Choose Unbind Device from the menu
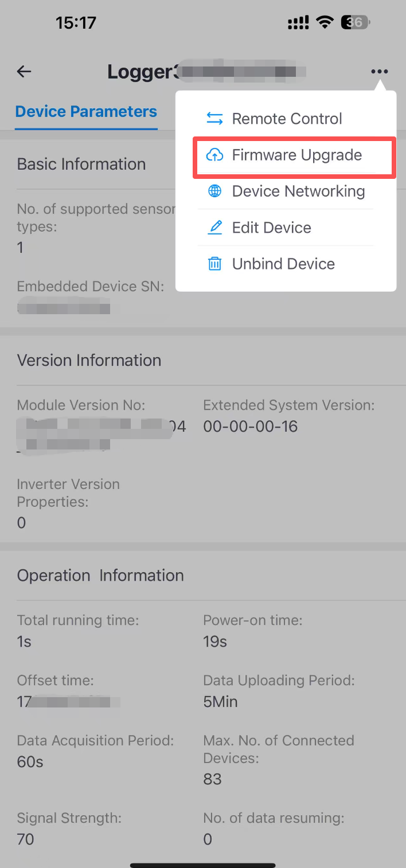 point(283,264)
